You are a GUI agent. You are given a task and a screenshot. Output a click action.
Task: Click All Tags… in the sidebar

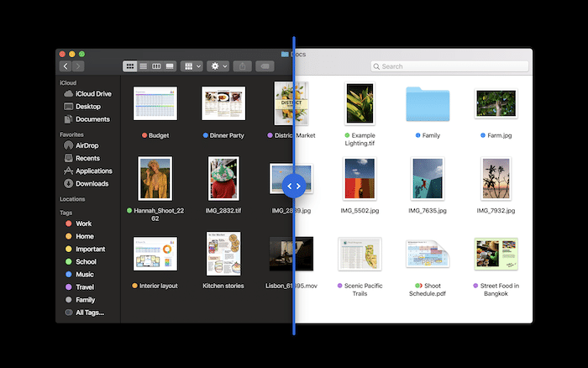[89, 312]
